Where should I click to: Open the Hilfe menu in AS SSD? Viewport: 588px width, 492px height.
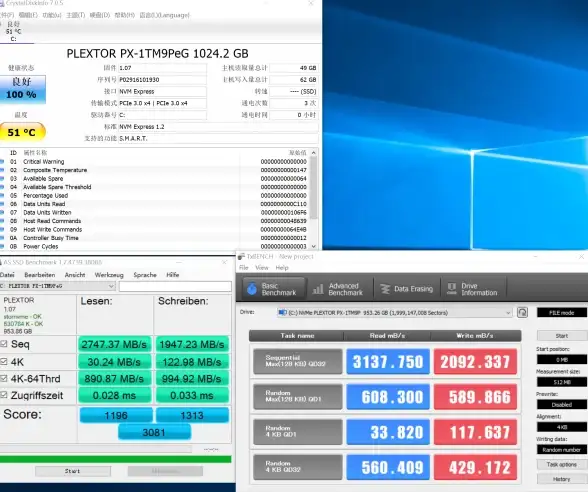tap(172, 275)
